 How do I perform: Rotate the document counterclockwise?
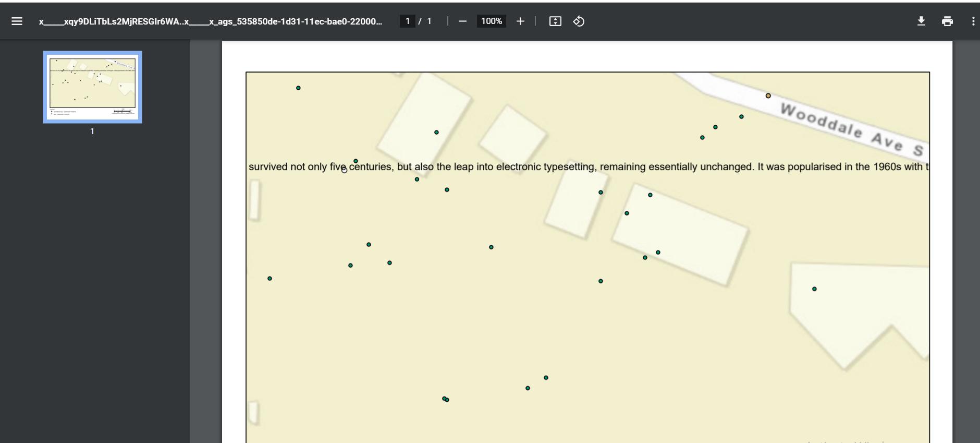click(579, 21)
